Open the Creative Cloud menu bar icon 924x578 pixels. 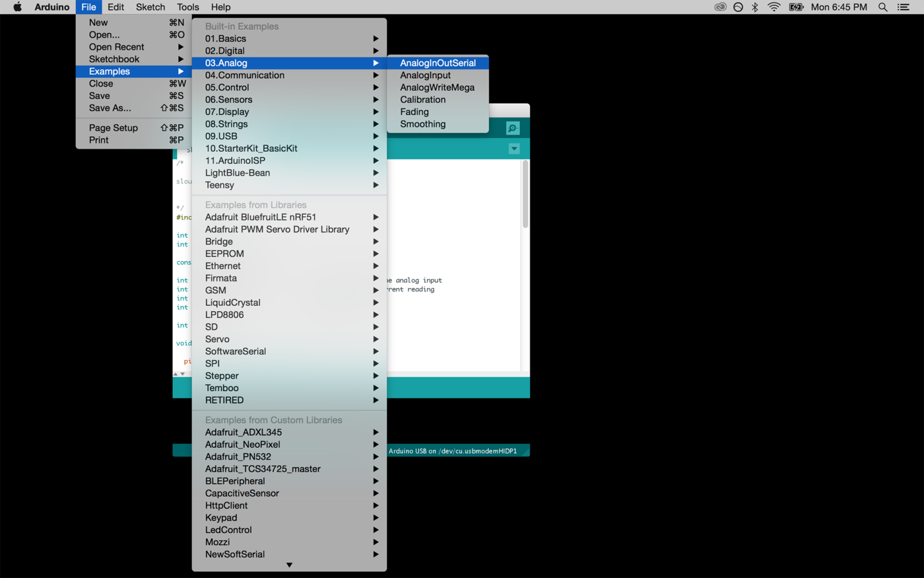720,7
